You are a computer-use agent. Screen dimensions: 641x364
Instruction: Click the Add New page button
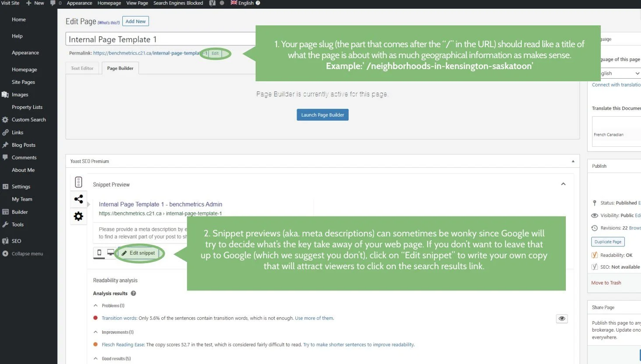135,21
